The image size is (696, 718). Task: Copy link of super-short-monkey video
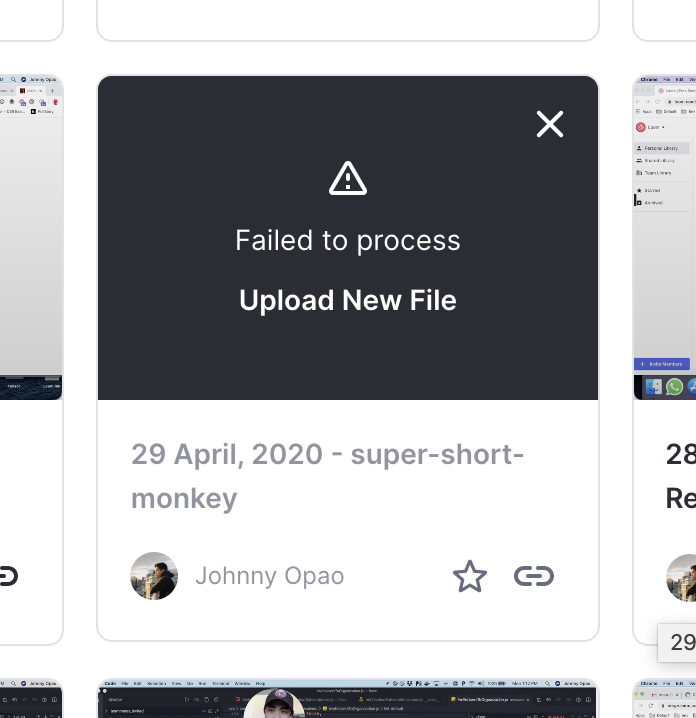pos(534,576)
